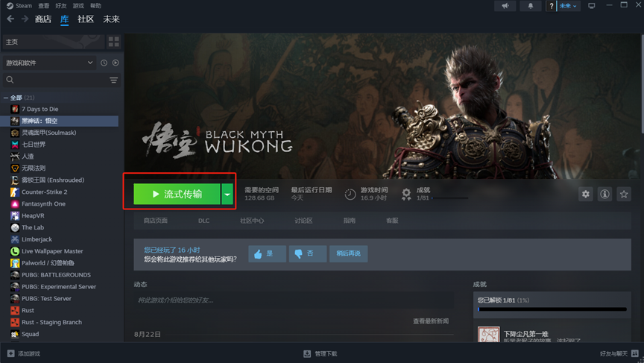
Task: Click the Counter-Strike 2 game icon
Action: [15, 192]
